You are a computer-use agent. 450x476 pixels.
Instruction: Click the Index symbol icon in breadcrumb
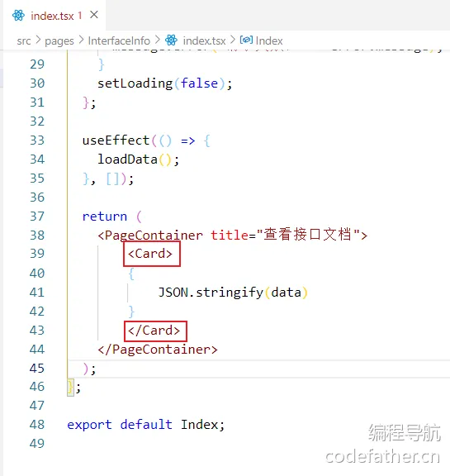tap(246, 40)
